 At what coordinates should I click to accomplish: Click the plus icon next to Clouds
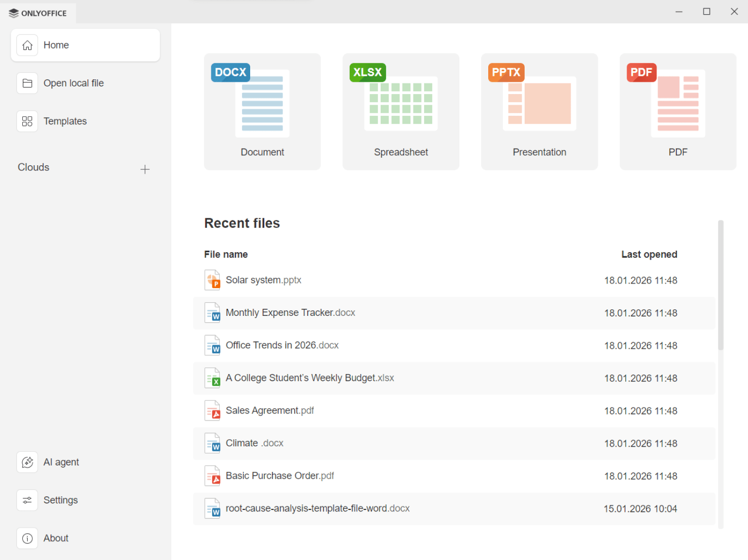coord(145,169)
